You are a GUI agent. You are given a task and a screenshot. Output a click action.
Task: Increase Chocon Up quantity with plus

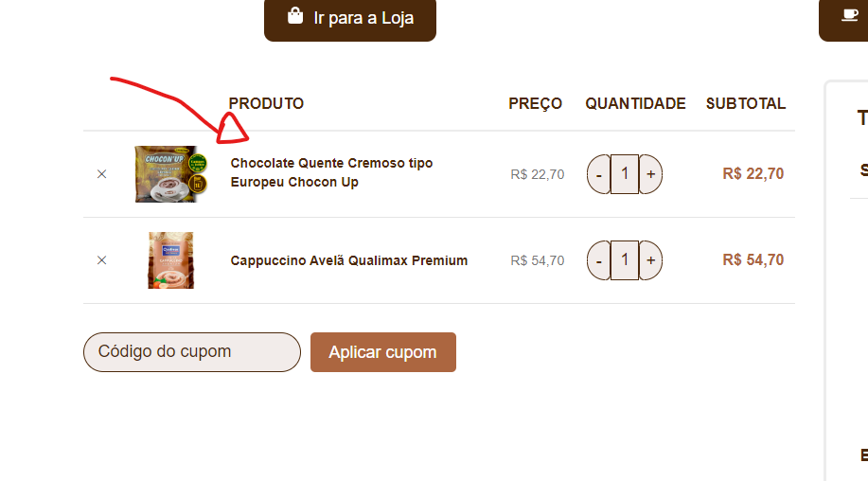pos(651,174)
